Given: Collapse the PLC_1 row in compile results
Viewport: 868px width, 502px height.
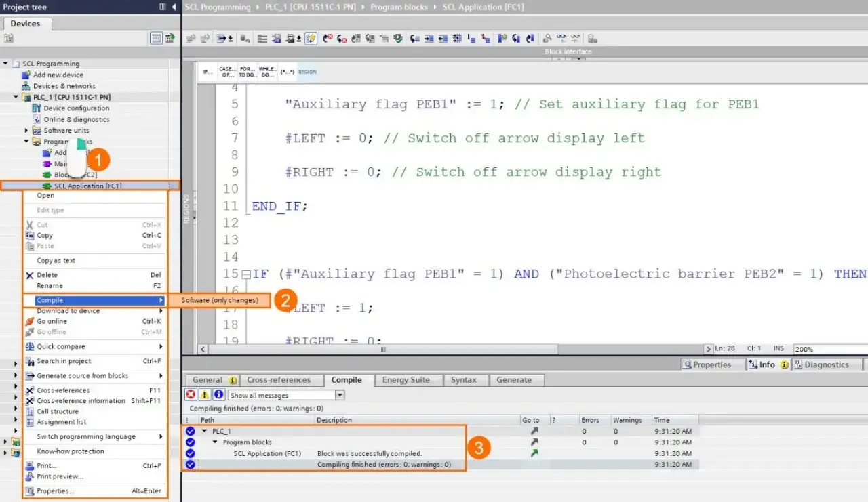Looking at the screenshot, I should point(204,431).
